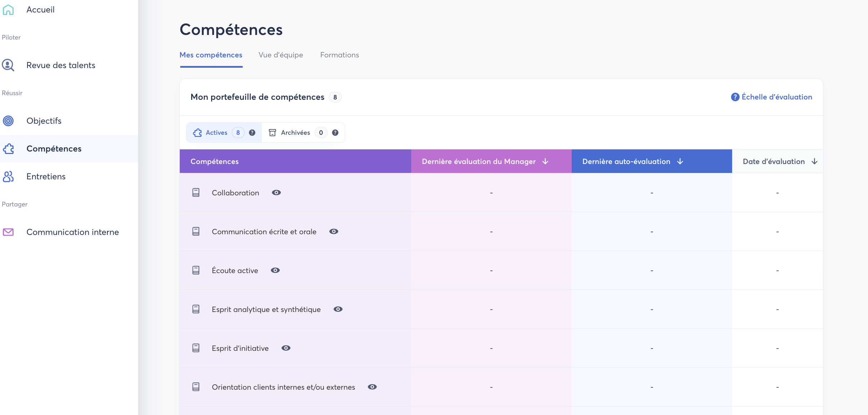Image resolution: width=868 pixels, height=415 pixels.
Task: Open the Formations tab
Action: point(339,55)
